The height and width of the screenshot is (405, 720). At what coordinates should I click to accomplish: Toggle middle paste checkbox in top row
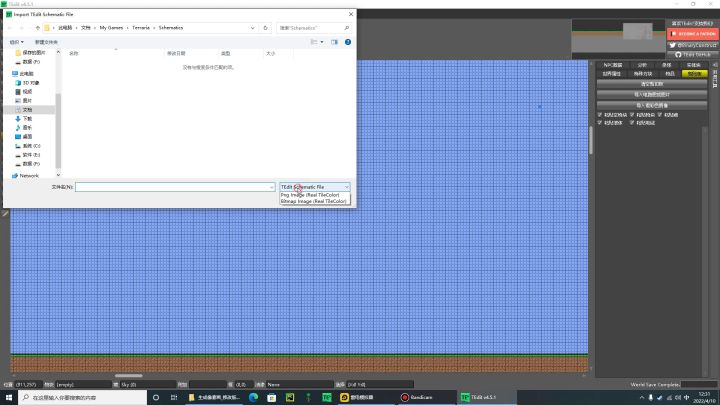point(632,114)
